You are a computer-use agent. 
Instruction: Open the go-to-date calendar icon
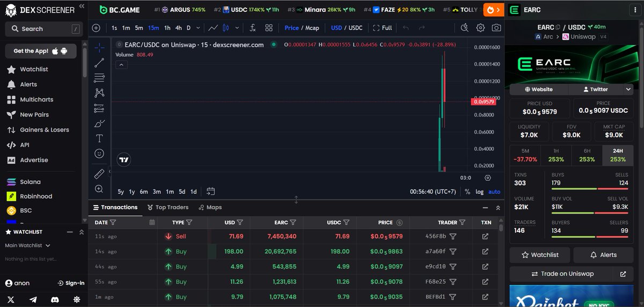coord(210,191)
